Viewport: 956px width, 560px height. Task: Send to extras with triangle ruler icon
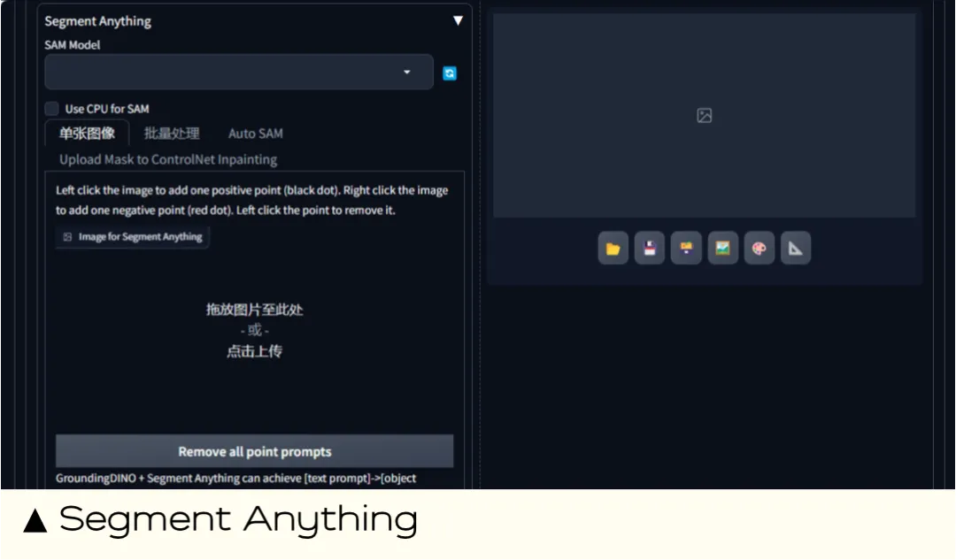[x=796, y=248]
